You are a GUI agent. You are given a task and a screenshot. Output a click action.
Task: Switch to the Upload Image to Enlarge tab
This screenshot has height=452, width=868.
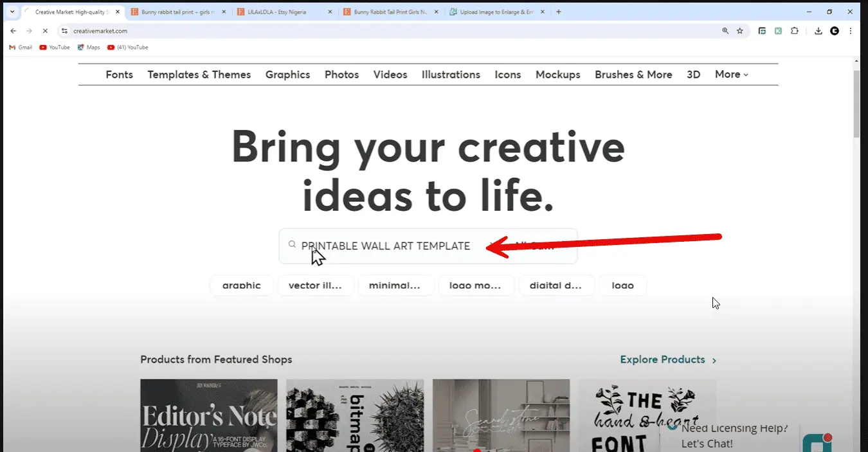496,12
